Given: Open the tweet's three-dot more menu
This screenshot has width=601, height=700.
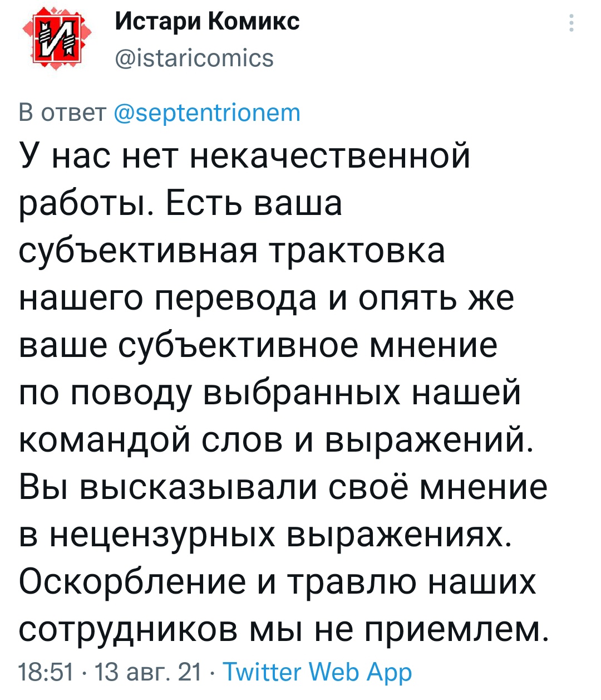Looking at the screenshot, I should click(x=572, y=23).
